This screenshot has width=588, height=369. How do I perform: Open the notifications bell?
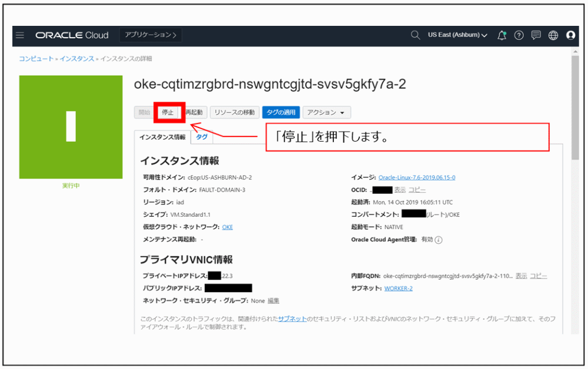tap(502, 35)
